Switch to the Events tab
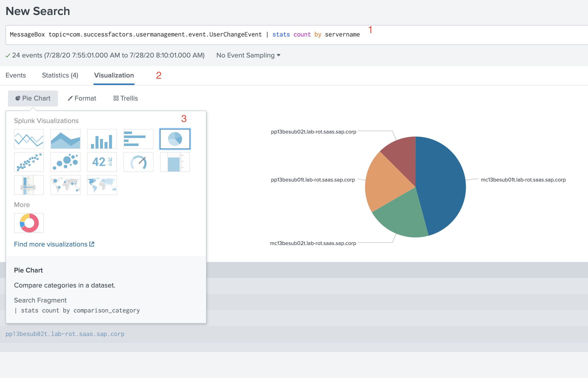This screenshot has height=378, width=588. point(16,75)
